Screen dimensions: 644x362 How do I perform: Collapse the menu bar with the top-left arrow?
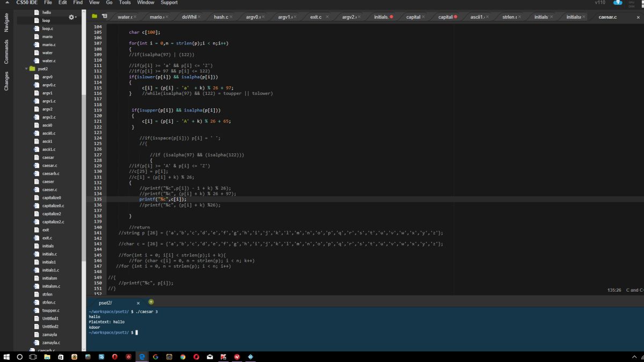[x=8, y=3]
